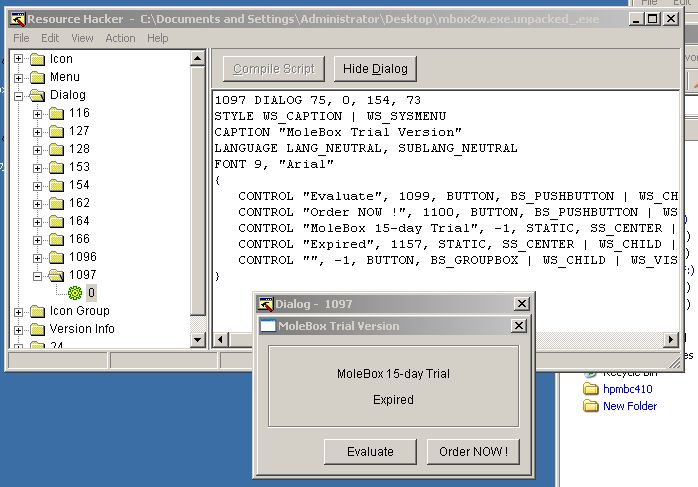This screenshot has height=487, width=698.
Task: Click folder icon next to 162
Action: 57,203
